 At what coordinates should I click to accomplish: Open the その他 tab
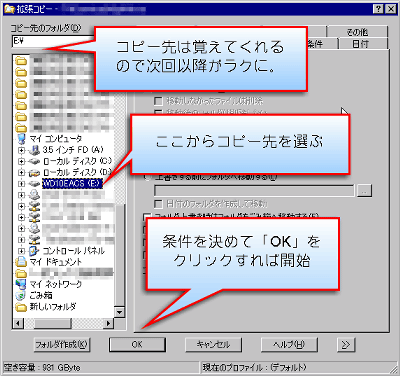(357, 32)
